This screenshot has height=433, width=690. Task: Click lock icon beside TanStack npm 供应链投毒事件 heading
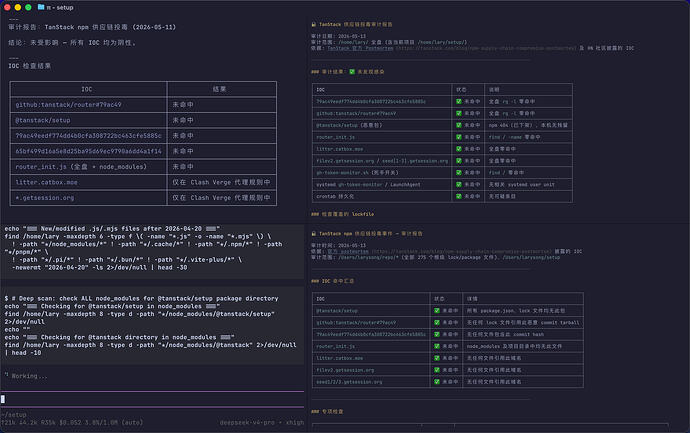[314, 234]
